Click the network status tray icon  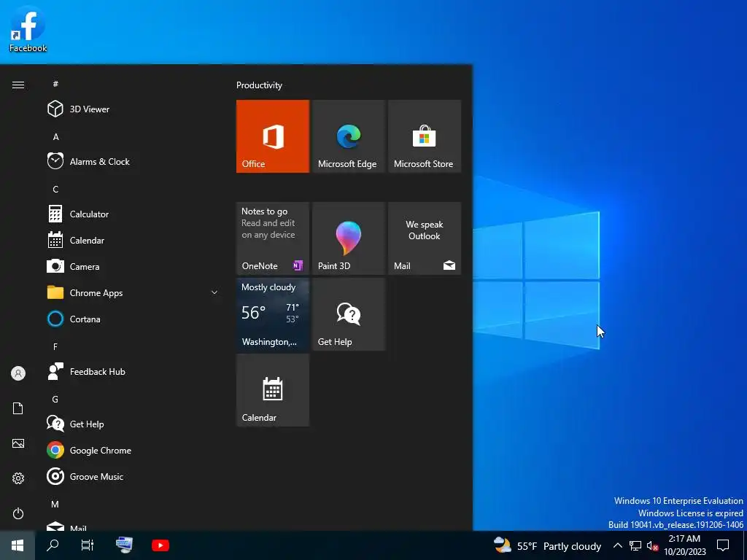point(635,545)
